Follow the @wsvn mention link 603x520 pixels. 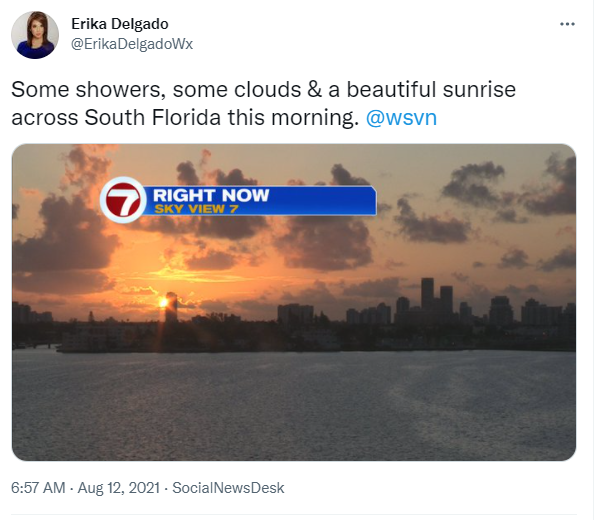[x=401, y=118]
